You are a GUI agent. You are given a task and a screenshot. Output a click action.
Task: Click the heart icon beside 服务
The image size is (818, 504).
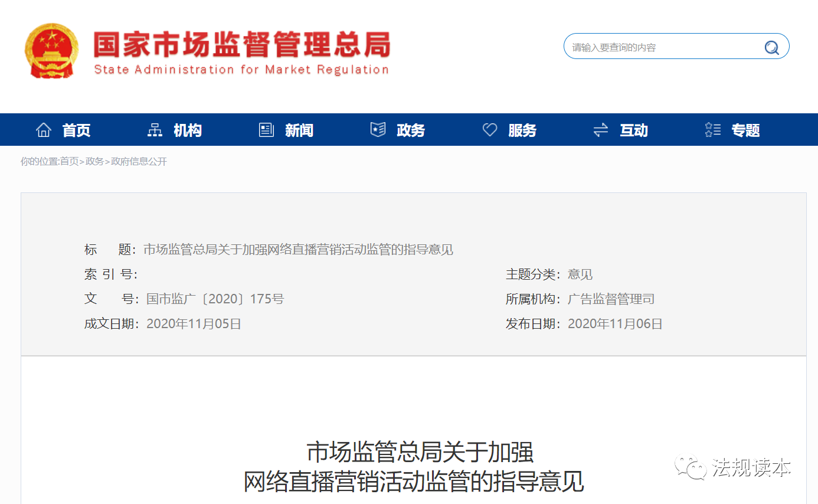[x=490, y=130]
